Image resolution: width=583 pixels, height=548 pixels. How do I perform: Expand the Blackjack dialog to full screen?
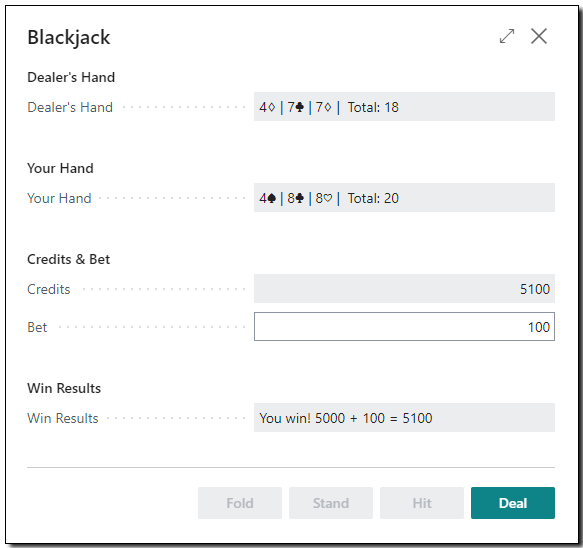(507, 36)
